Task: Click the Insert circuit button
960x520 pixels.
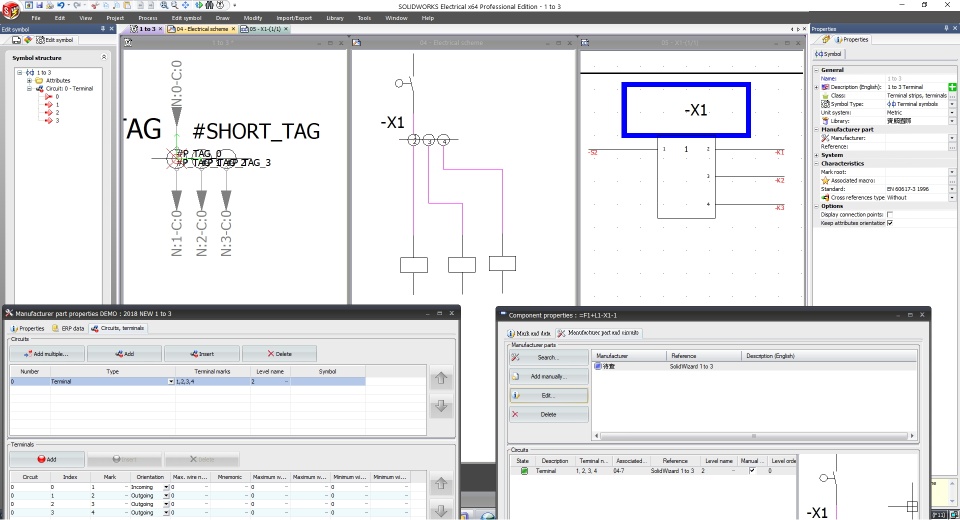Action: point(201,354)
